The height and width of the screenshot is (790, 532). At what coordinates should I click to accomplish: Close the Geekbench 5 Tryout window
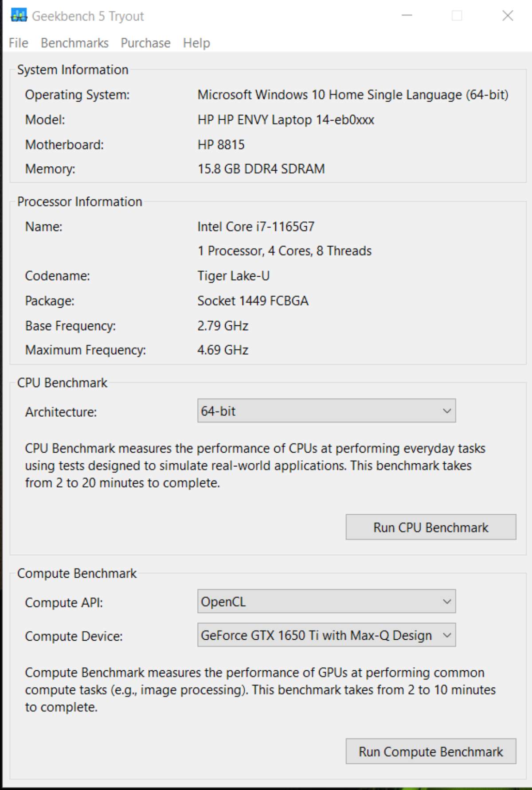(508, 16)
